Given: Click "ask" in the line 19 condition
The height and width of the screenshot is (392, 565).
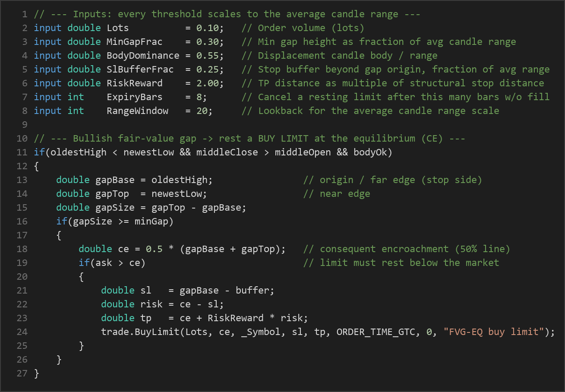Looking at the screenshot, I should 104,263.
